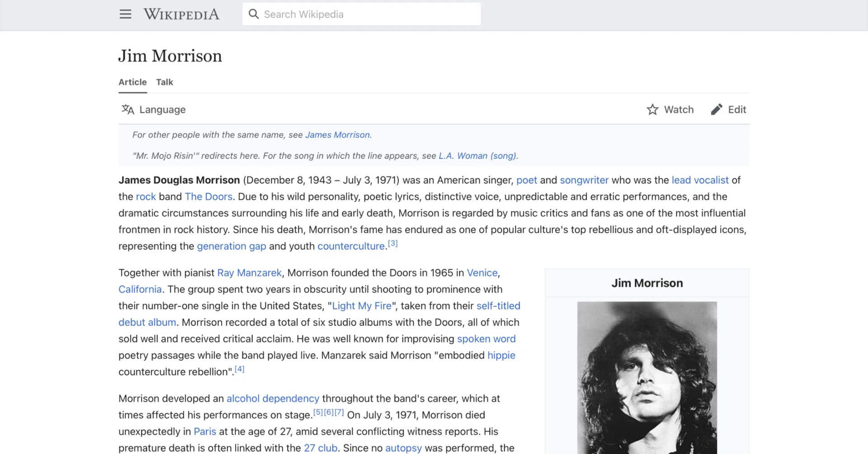Screen dimensions: 868x454
Task: Follow the California link
Action: pyautogui.click(x=140, y=290)
